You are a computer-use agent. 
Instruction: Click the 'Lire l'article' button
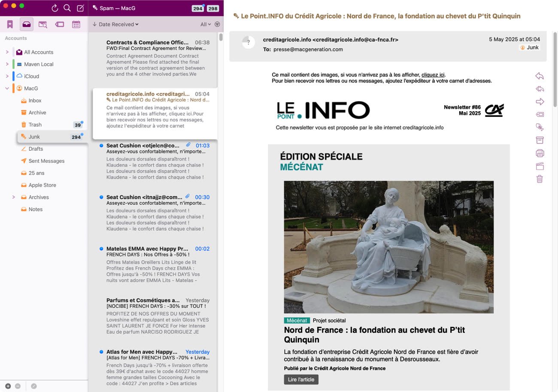[301, 380]
